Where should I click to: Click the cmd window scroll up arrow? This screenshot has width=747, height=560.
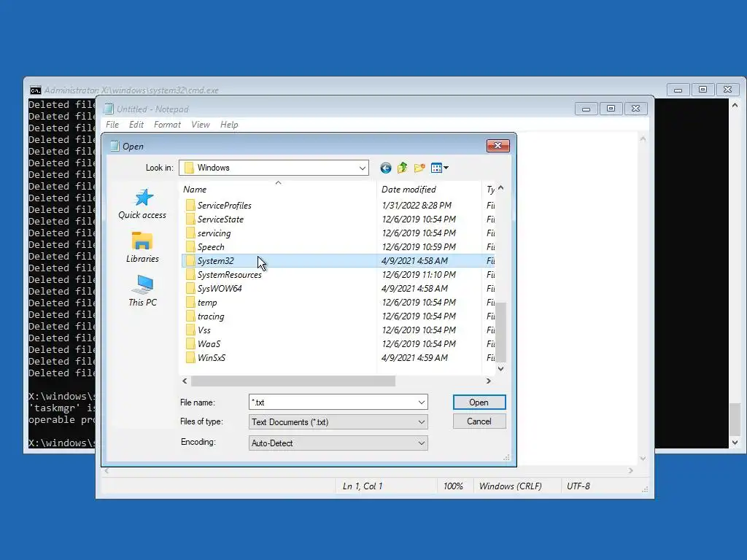pyautogui.click(x=735, y=105)
